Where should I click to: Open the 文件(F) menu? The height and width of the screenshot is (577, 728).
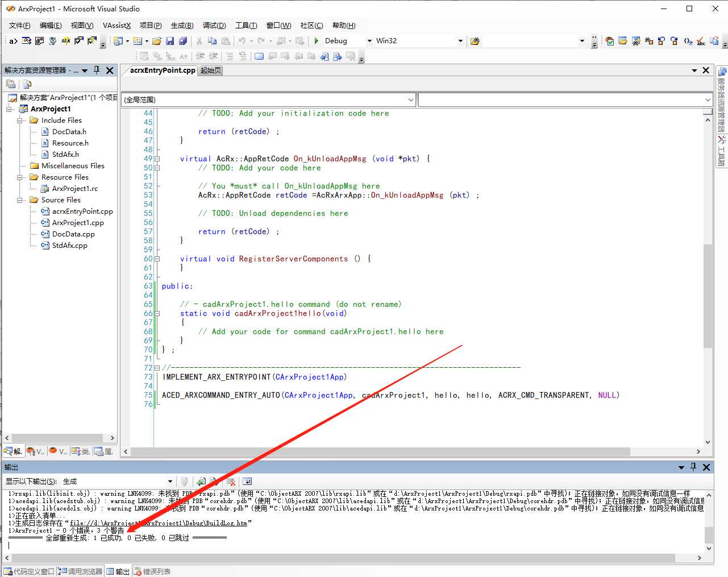pos(20,26)
